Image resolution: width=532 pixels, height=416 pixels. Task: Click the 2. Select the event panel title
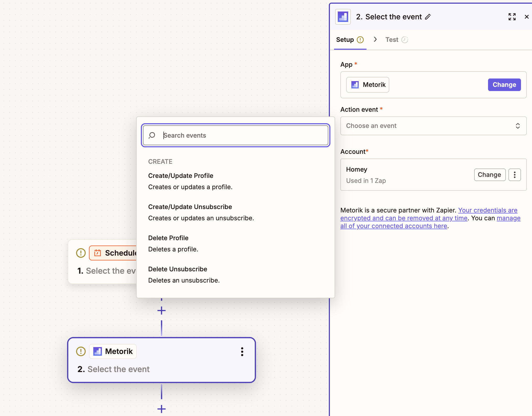pos(389,17)
